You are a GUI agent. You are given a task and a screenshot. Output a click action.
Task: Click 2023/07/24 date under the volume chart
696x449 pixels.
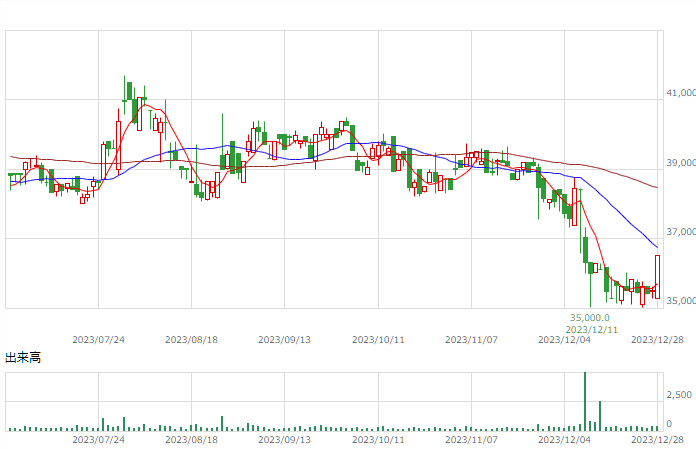pos(99,439)
